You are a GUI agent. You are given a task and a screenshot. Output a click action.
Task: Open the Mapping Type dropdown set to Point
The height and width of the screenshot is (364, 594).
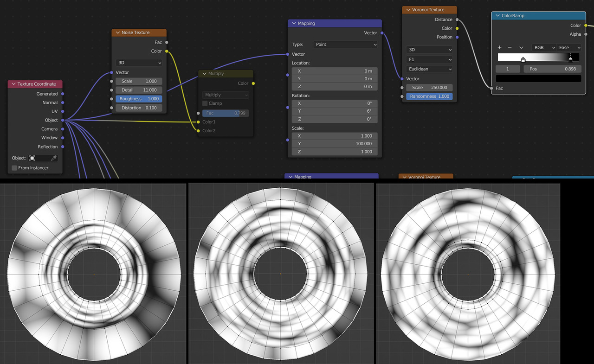coord(346,45)
